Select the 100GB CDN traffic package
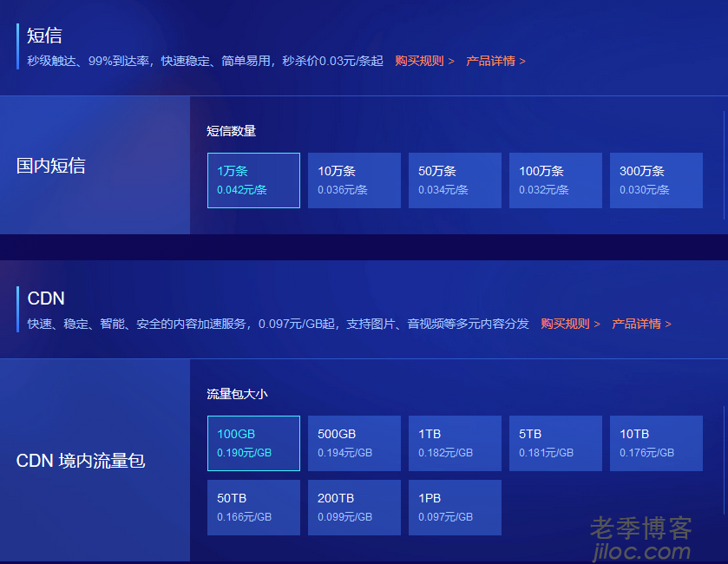The width and height of the screenshot is (728, 564). coord(253,443)
